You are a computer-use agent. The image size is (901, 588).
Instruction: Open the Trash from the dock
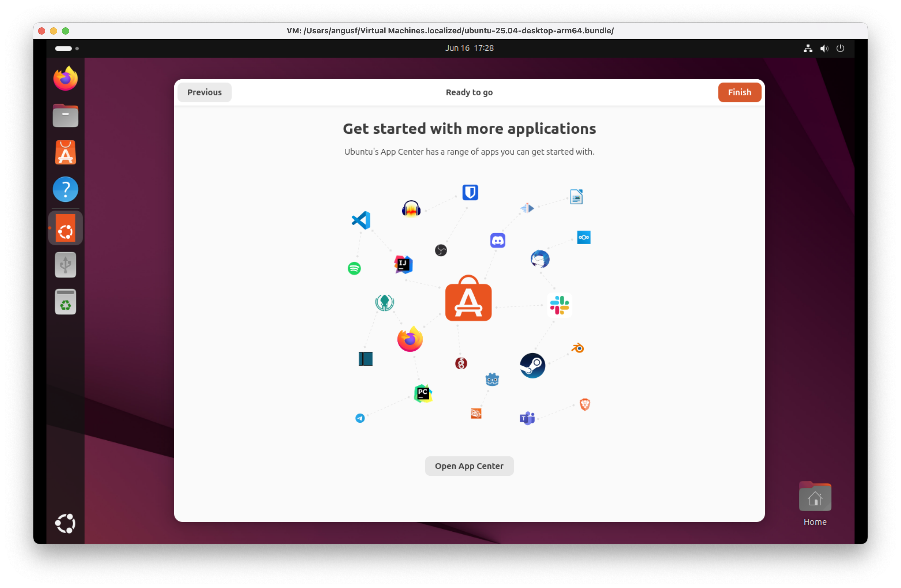65,301
